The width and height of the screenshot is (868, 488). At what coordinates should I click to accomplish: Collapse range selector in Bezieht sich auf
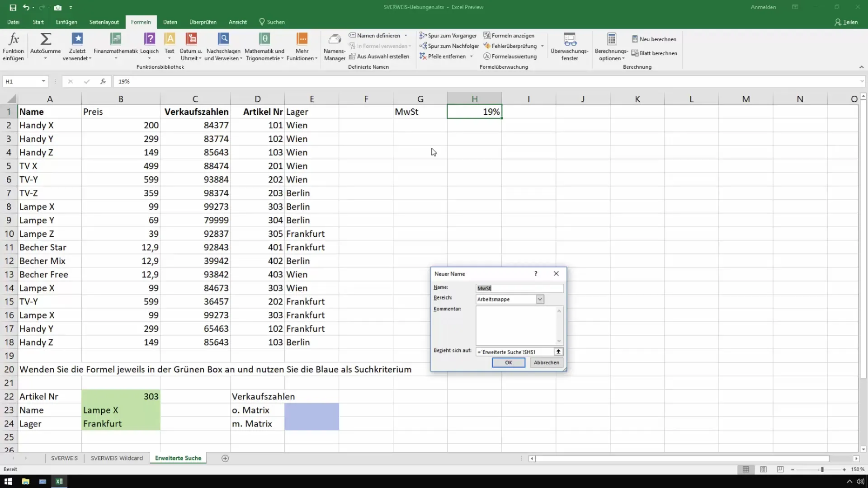pyautogui.click(x=559, y=352)
